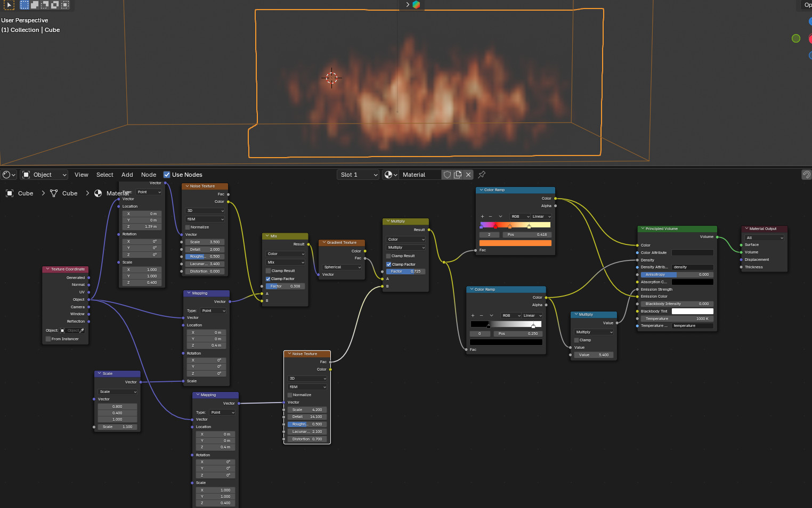Unlink the material with the X icon
The image size is (812, 508).
point(468,175)
